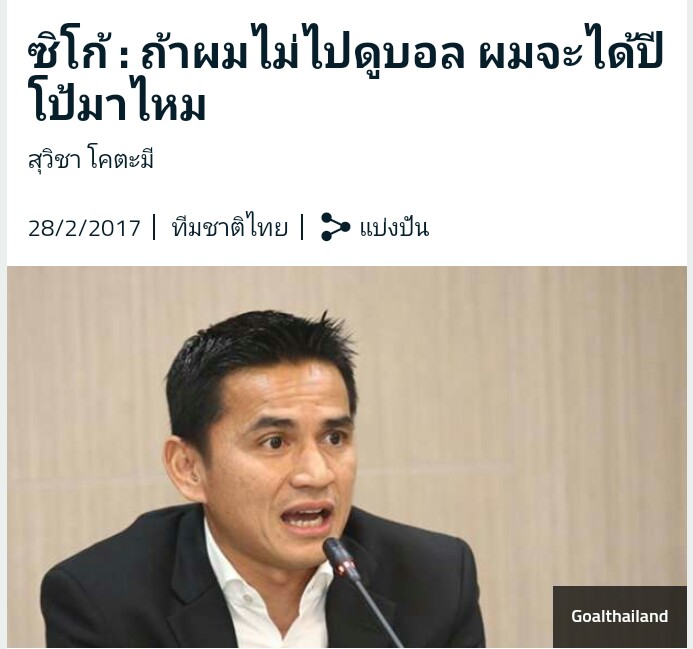
Task: Click the share icon next to แบ่งปัน
Action: coord(335,227)
